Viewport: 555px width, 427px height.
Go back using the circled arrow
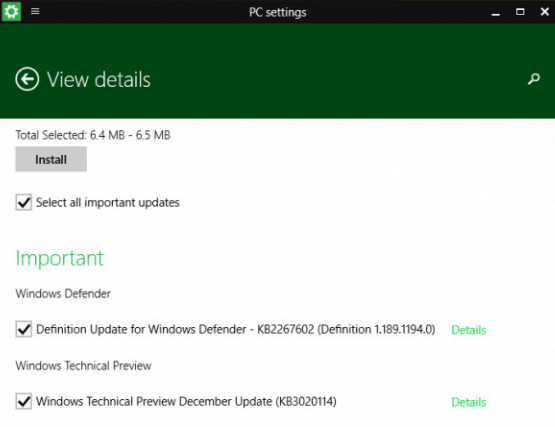[x=27, y=79]
